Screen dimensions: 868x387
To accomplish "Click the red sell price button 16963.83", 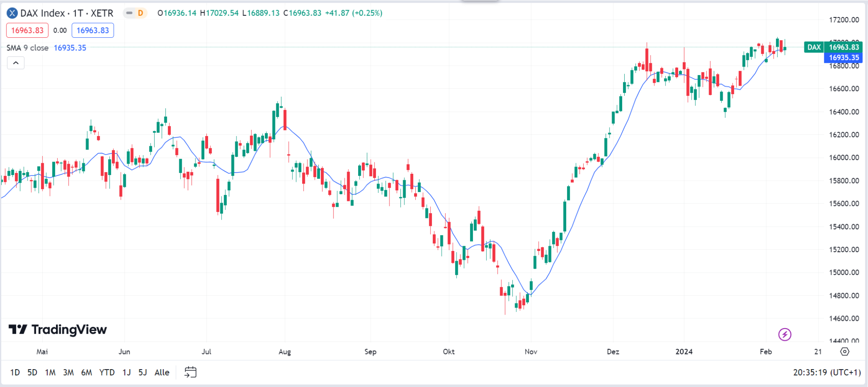I will point(27,30).
